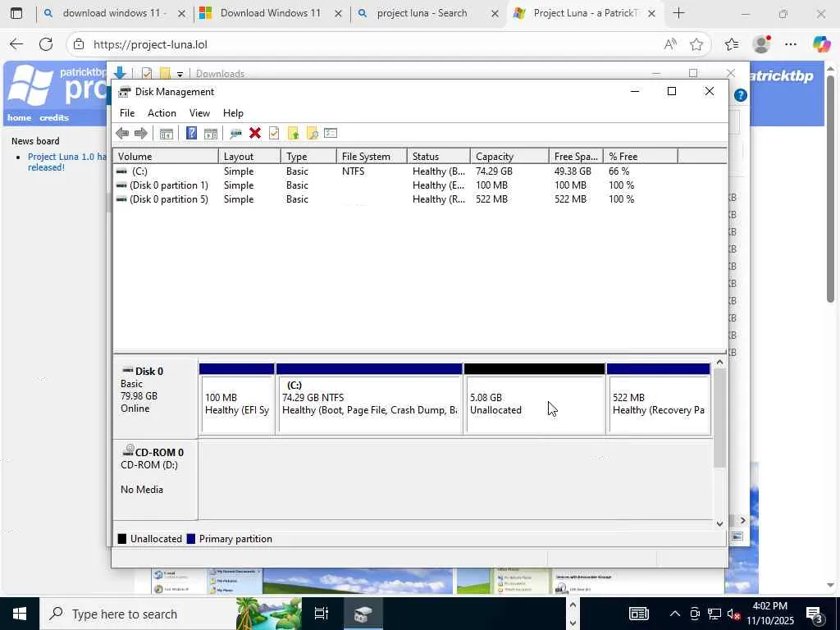Click the red X delete icon

point(255,134)
